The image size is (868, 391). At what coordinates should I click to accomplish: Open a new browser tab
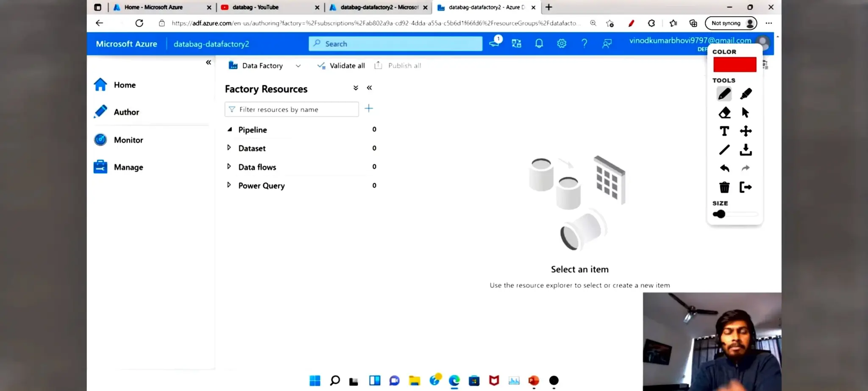coord(548,7)
